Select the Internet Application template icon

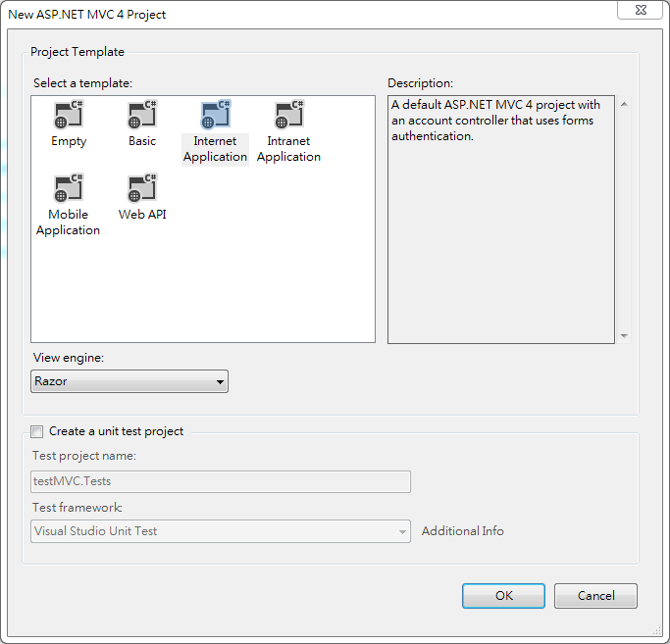coord(216,114)
